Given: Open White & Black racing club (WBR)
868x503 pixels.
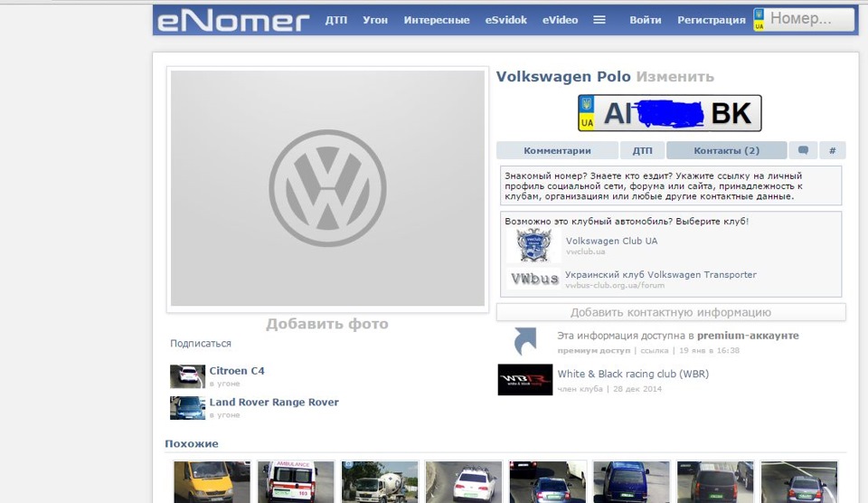Looking at the screenshot, I should (x=633, y=374).
